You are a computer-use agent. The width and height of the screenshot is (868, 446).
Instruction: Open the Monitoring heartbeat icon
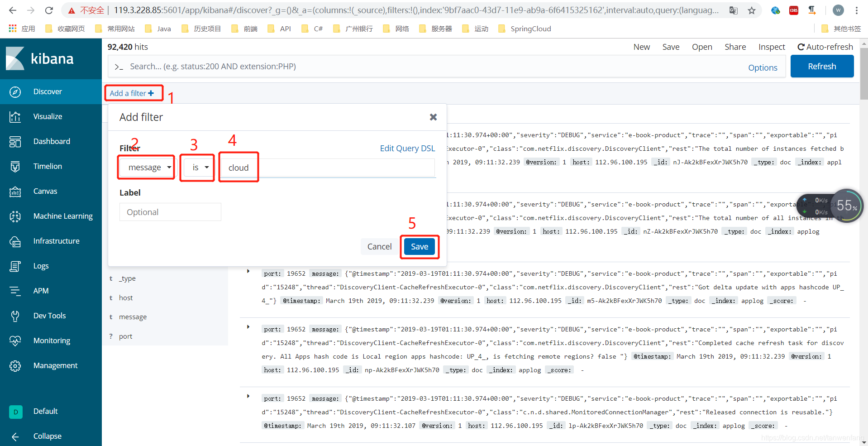pyautogui.click(x=15, y=341)
